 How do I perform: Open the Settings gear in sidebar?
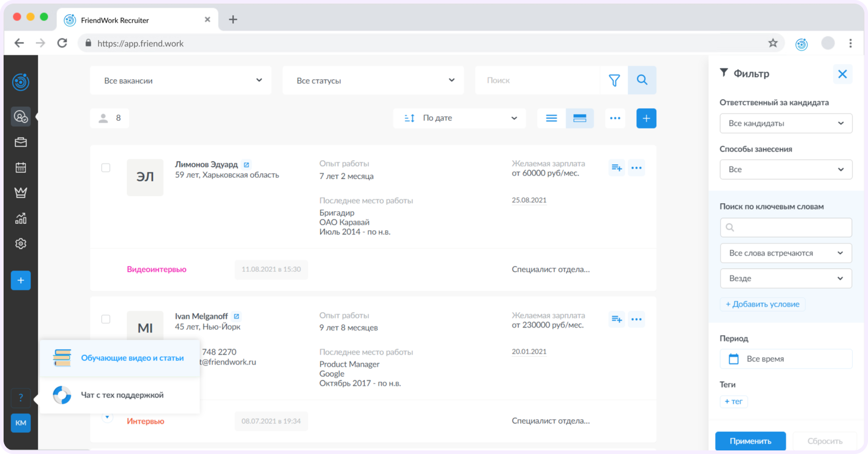21,244
